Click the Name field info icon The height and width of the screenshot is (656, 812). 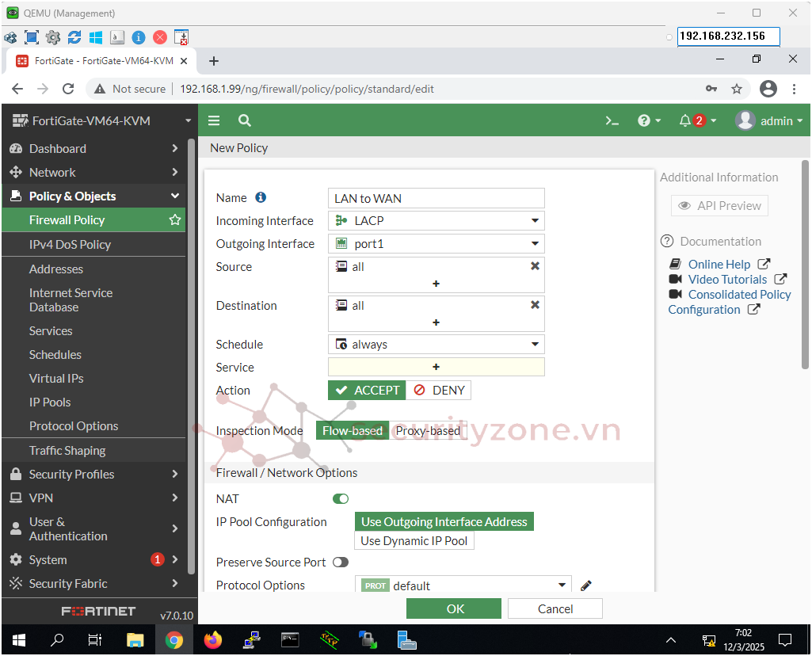(x=261, y=198)
